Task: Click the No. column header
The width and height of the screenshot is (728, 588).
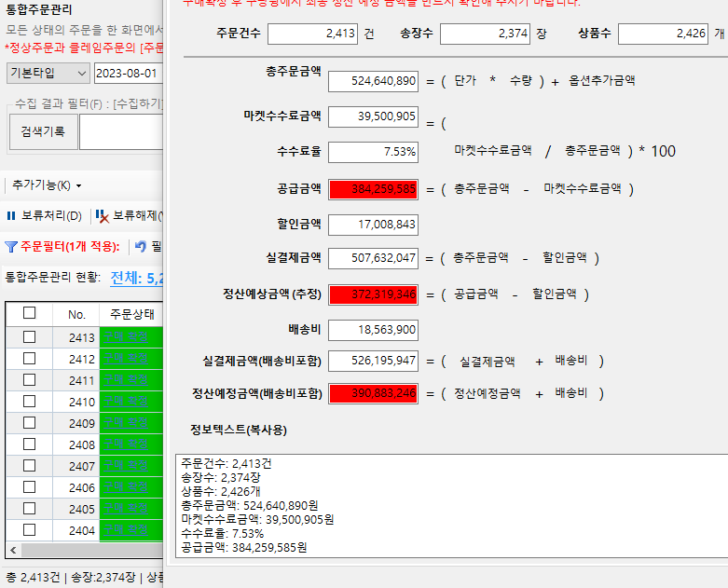Action: pos(76,314)
